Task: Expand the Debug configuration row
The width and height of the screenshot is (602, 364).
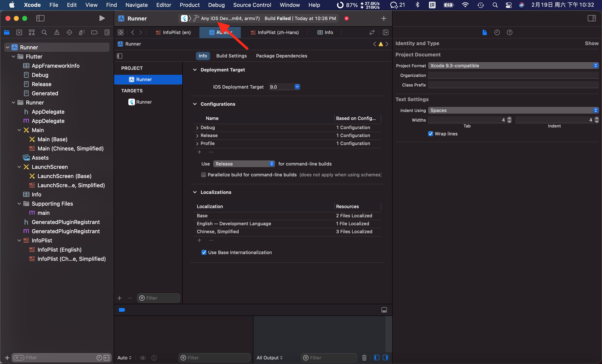Action: (197, 128)
